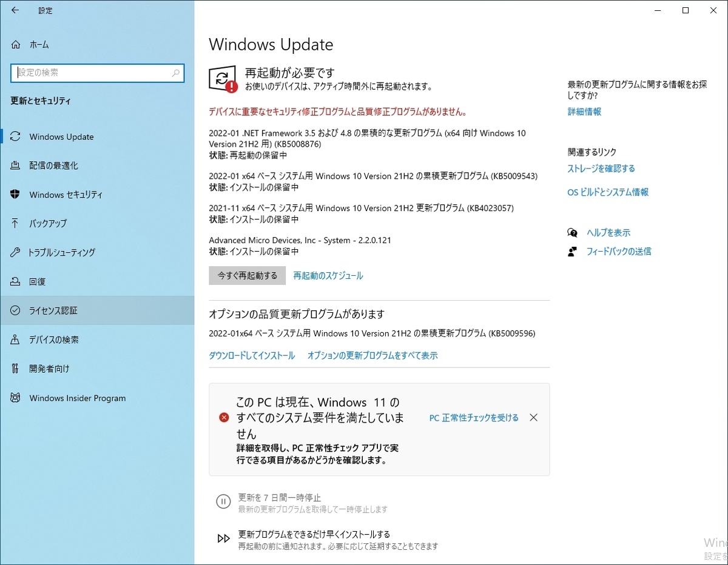Click the ライセンス認証 checkmark circle icon

click(x=16, y=310)
